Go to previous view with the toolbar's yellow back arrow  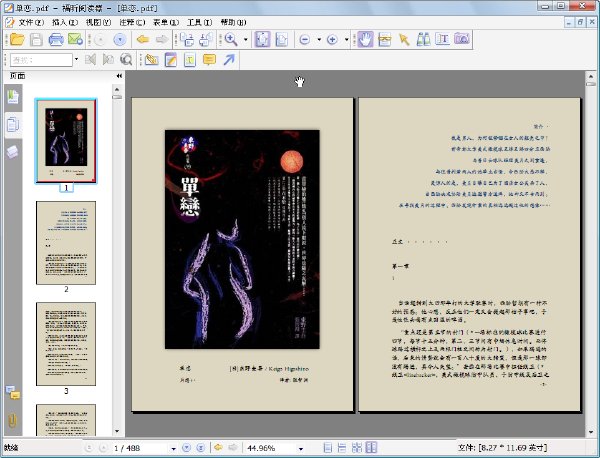coord(142,39)
